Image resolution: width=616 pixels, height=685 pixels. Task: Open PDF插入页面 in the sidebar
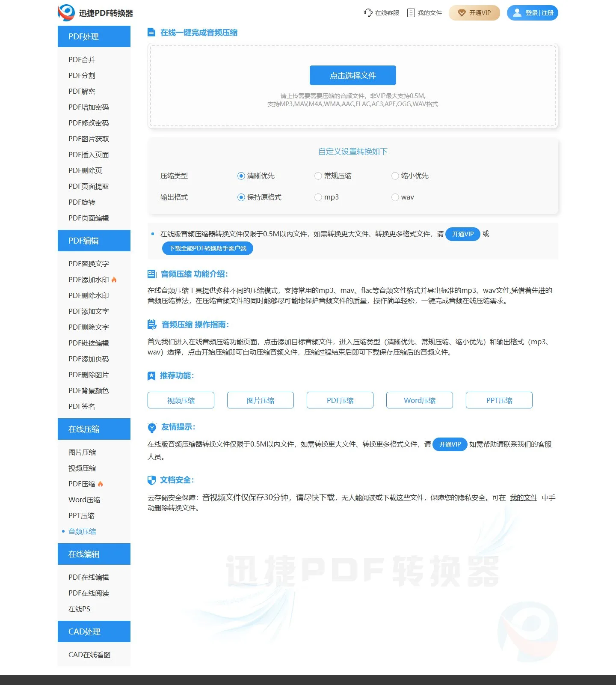pos(89,155)
